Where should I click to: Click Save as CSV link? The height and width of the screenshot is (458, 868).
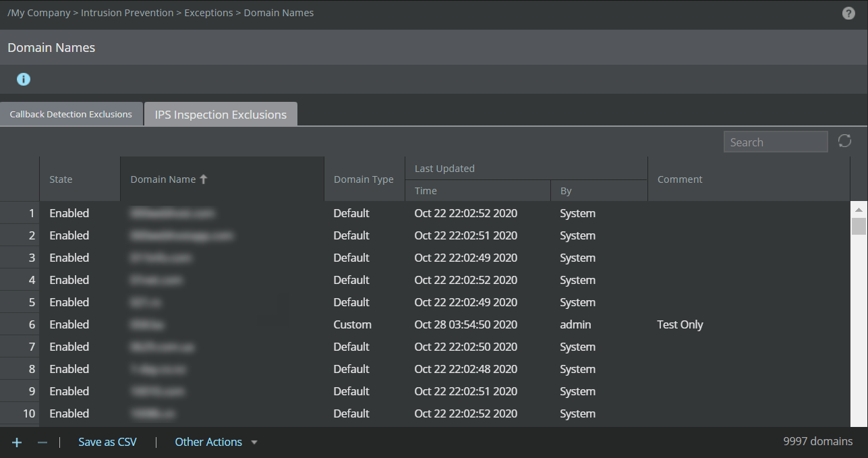point(107,442)
